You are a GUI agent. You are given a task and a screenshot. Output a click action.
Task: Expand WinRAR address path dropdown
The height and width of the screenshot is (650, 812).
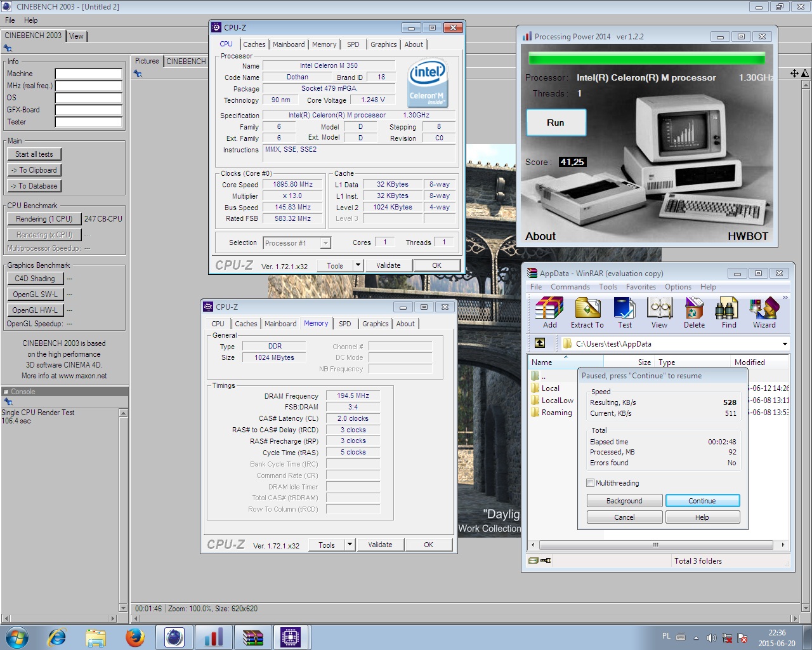[785, 343]
